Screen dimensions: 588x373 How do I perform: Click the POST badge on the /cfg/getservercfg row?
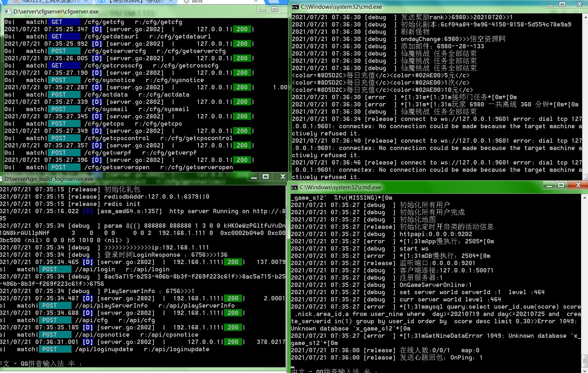point(64,51)
